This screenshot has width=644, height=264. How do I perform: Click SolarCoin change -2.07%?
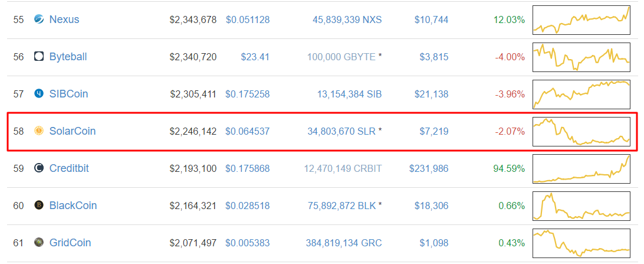[510, 131]
